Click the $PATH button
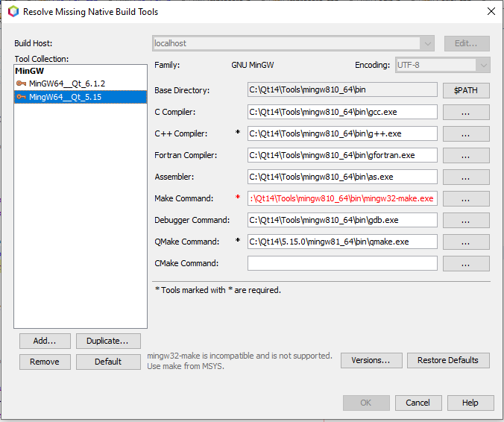Screen dimensions: 504x422 click(466, 90)
